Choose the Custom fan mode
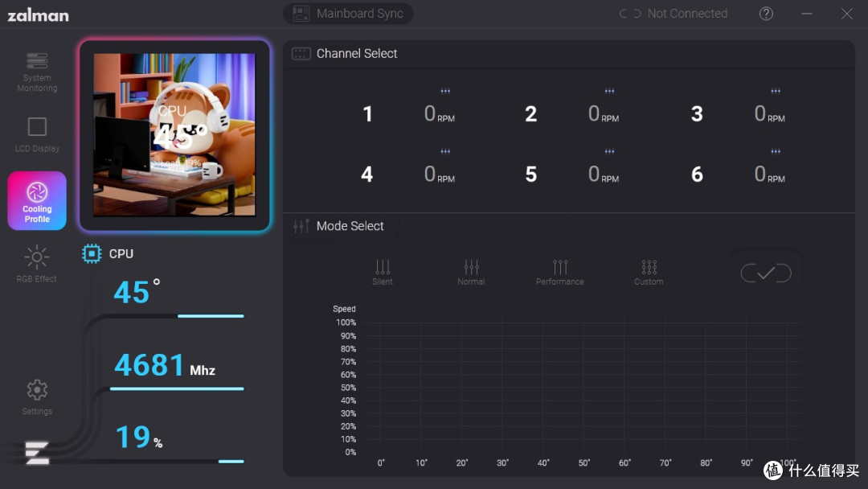The width and height of the screenshot is (868, 489). pyautogui.click(x=649, y=273)
